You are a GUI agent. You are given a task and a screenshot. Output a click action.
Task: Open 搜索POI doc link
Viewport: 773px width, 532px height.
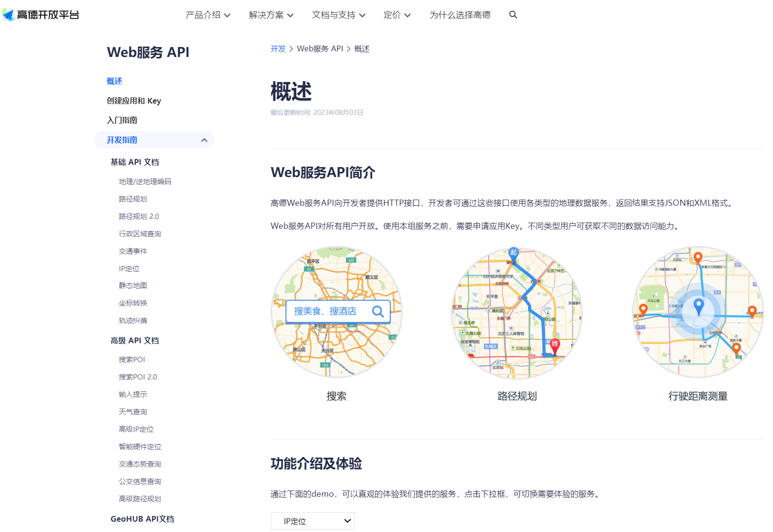(x=132, y=359)
